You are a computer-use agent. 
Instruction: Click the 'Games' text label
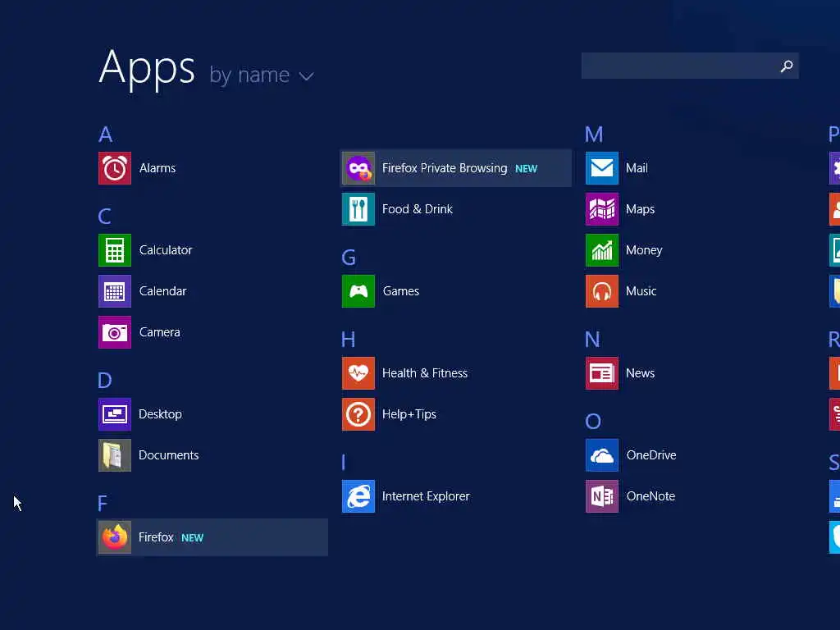tap(400, 291)
